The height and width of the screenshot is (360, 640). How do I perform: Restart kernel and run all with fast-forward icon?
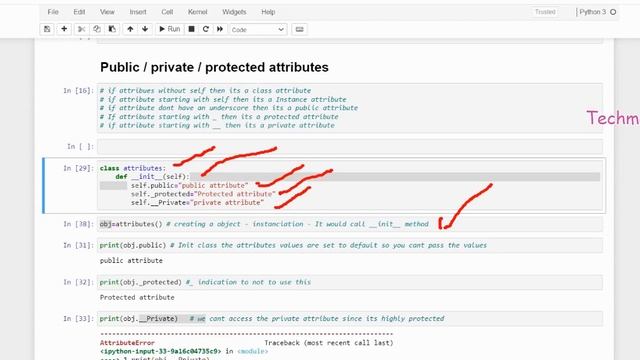click(x=220, y=29)
